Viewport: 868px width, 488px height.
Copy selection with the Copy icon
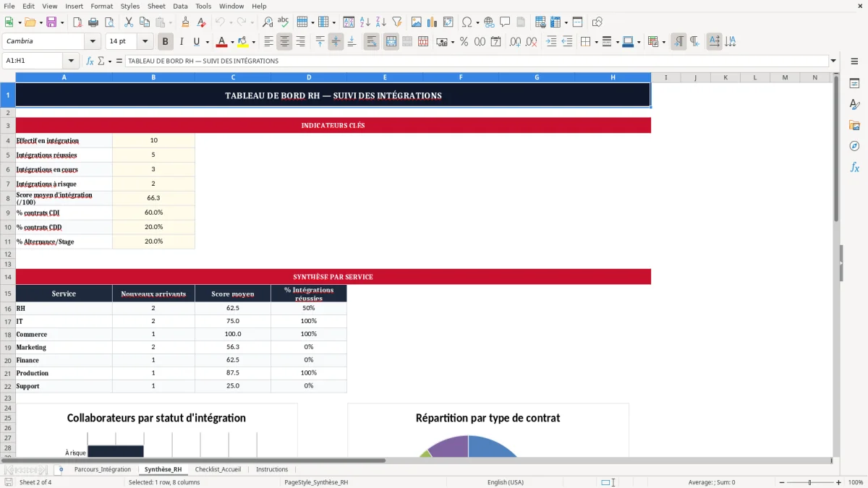coord(144,22)
